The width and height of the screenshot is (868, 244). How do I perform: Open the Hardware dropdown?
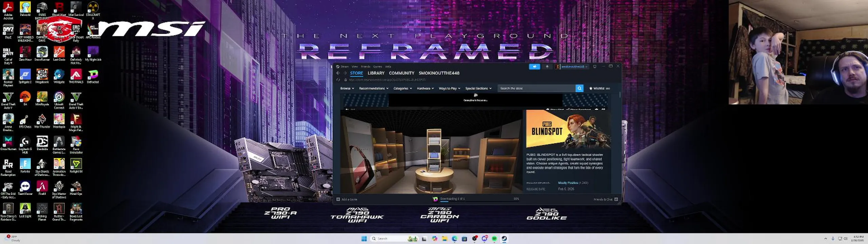[x=425, y=88]
